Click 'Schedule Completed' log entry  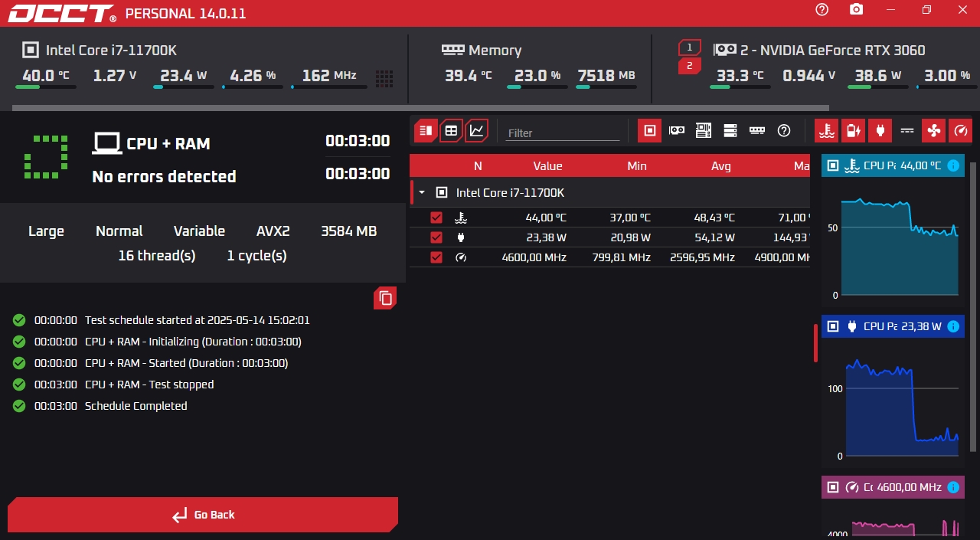click(x=136, y=406)
